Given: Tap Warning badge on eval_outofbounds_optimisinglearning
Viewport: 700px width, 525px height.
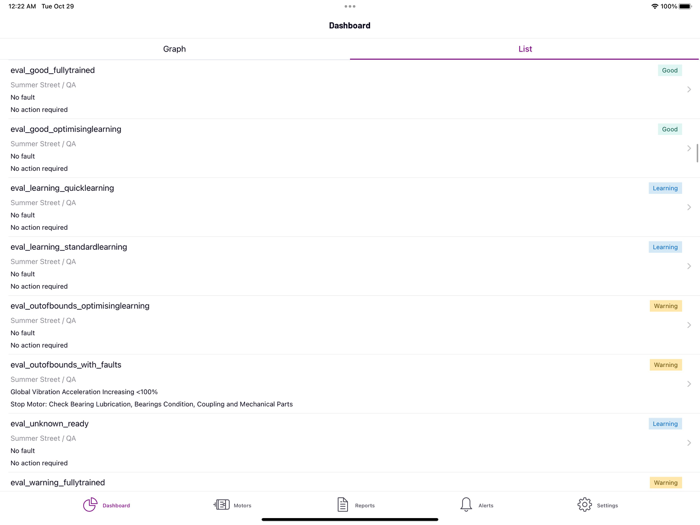Looking at the screenshot, I should 666,306.
